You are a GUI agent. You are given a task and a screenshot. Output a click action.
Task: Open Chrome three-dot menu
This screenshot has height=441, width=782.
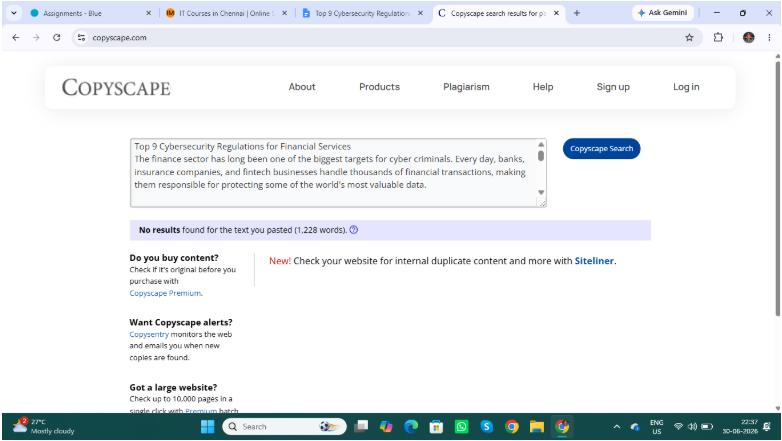(x=770, y=37)
